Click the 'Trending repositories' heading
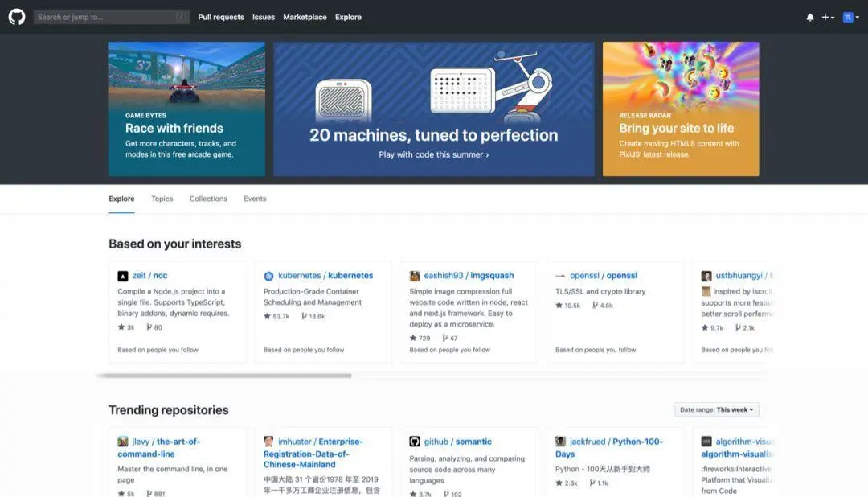Screen dimensions: 868x497 (x=169, y=410)
